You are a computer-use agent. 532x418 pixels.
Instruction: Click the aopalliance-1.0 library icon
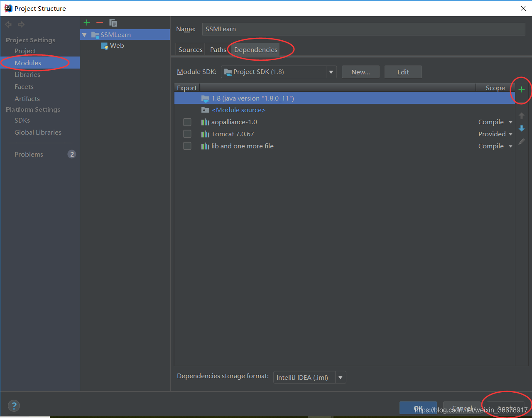[x=205, y=122]
